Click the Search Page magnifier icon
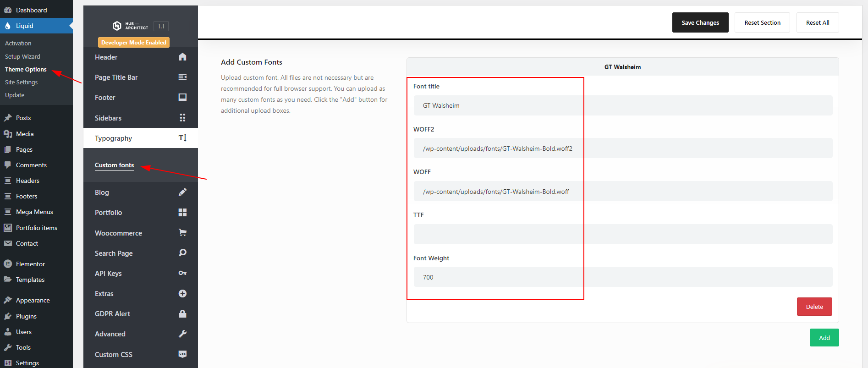 tap(182, 253)
